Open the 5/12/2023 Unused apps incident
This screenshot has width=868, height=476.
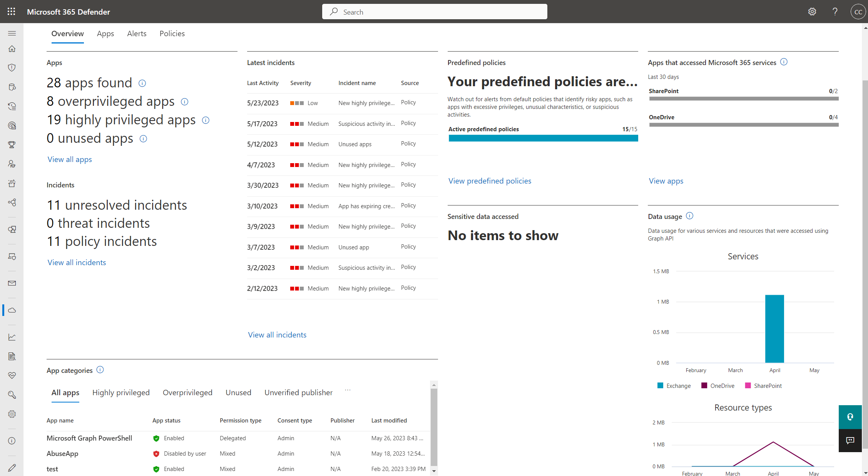click(342, 144)
